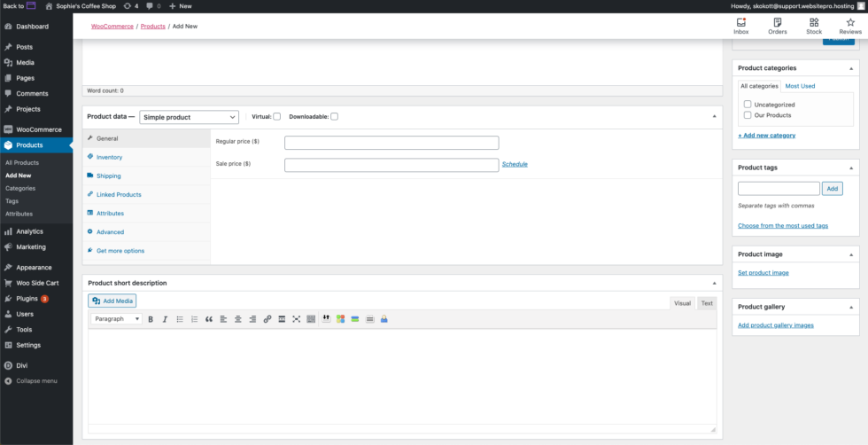Open the Reviews star icon

[x=849, y=26]
